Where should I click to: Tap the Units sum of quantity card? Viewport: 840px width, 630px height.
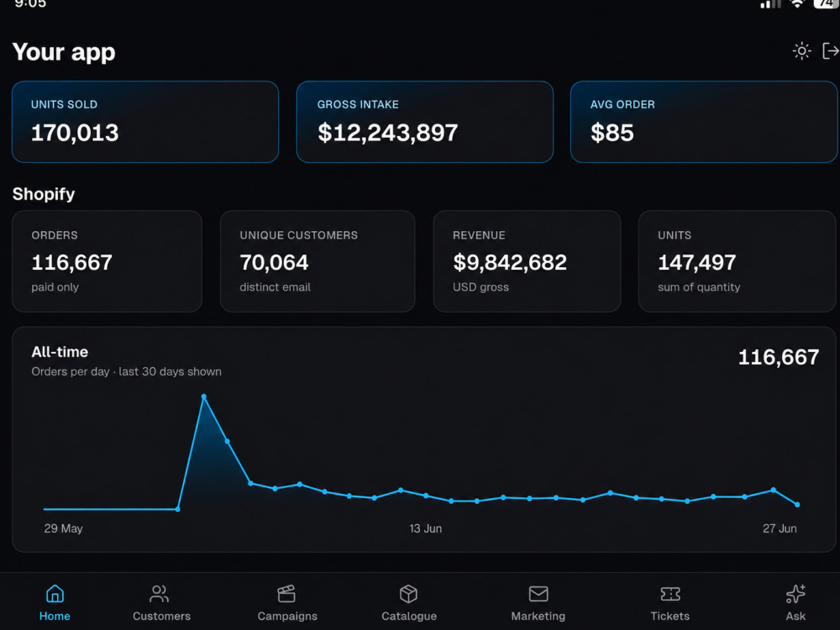(738, 261)
